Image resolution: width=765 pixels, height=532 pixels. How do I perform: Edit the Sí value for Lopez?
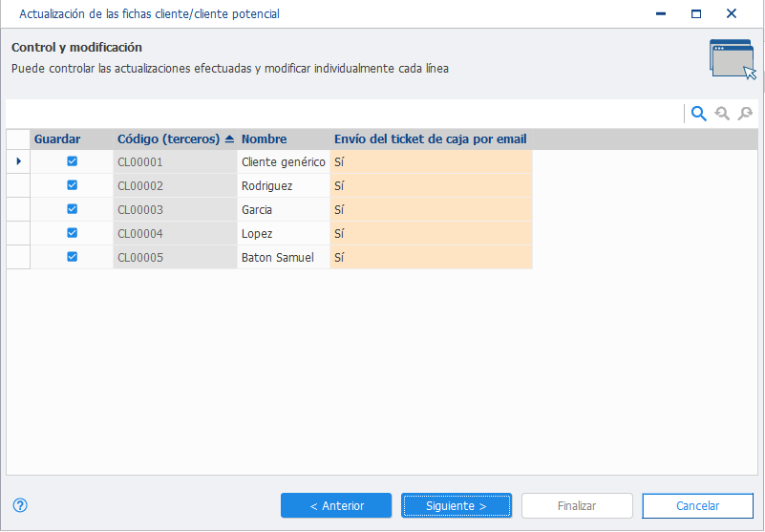[x=432, y=233]
